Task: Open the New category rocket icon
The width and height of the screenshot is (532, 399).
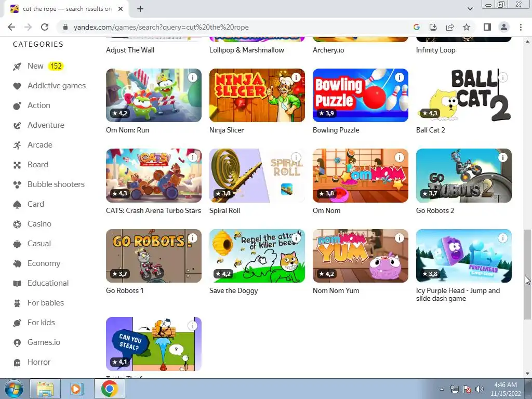Action: point(17,66)
